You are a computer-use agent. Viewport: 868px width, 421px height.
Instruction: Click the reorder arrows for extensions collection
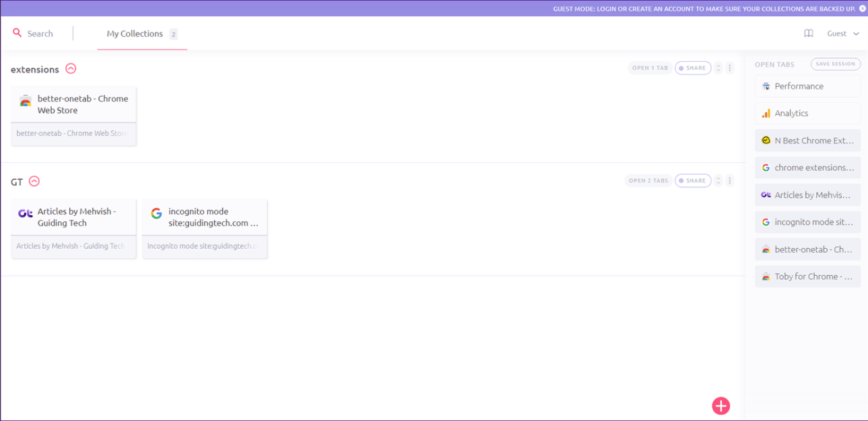coord(718,68)
